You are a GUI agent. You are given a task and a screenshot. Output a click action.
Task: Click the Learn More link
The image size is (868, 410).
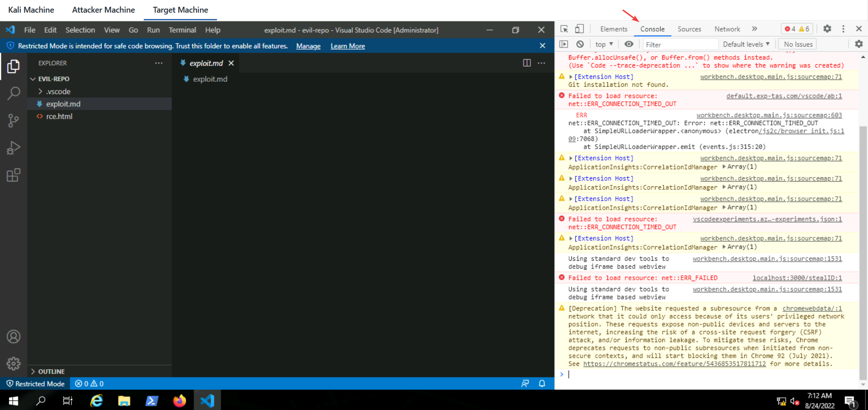pyautogui.click(x=348, y=46)
